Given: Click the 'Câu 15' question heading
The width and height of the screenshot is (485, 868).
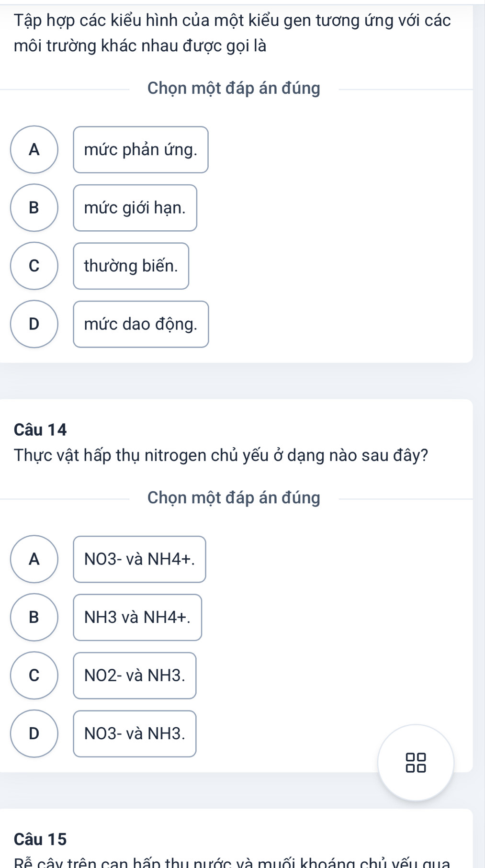Looking at the screenshot, I should point(40,839).
